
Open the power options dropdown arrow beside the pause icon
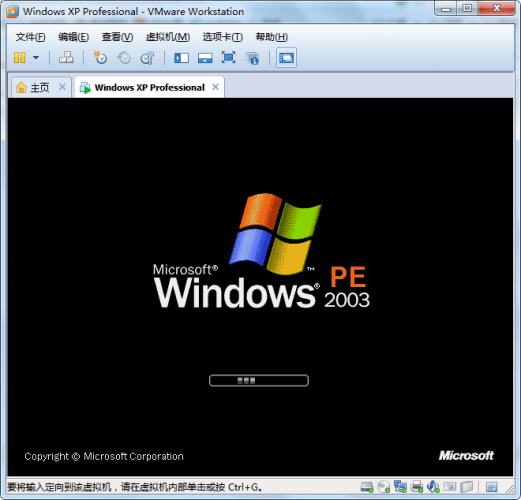click(x=36, y=58)
